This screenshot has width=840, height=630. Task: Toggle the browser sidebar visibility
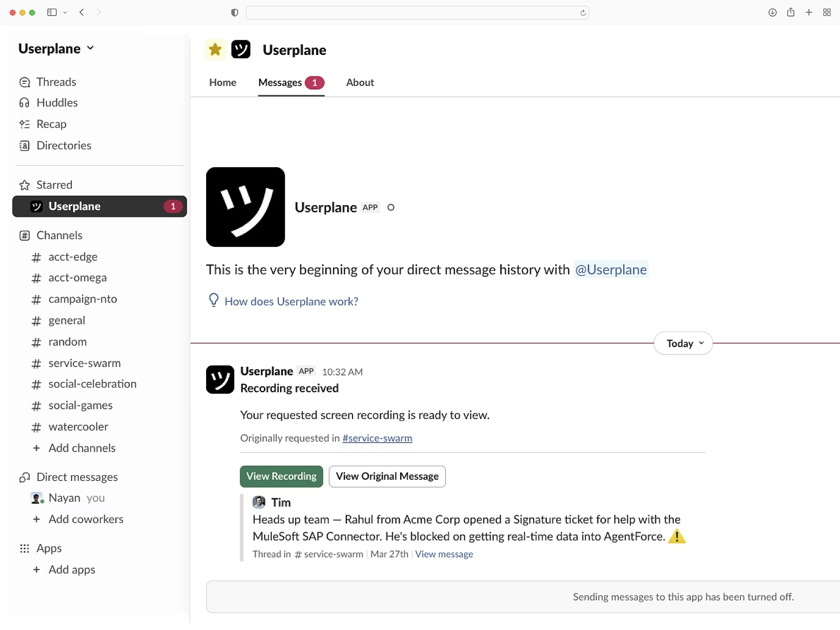coord(52,13)
